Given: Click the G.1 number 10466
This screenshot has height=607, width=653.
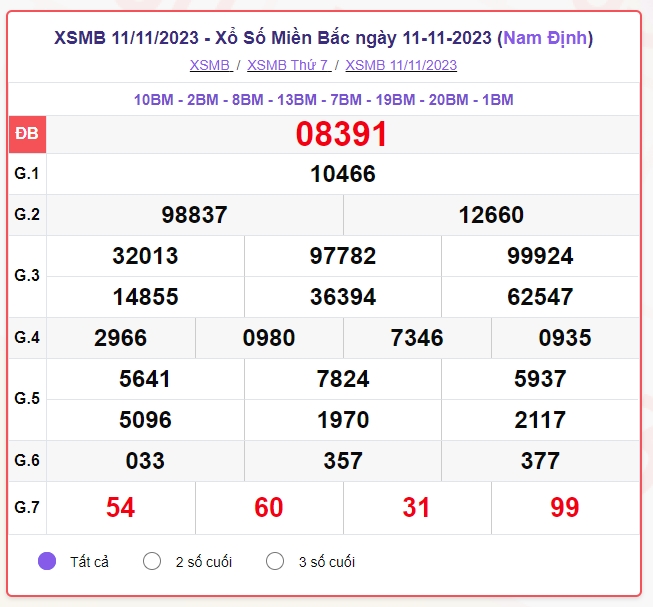Looking at the screenshot, I should (x=343, y=174).
